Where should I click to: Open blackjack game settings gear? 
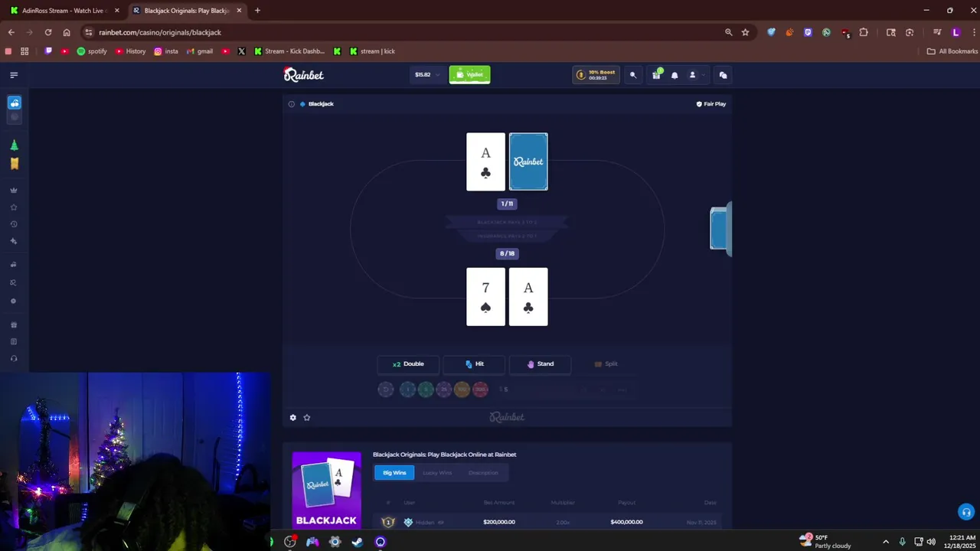tap(293, 417)
